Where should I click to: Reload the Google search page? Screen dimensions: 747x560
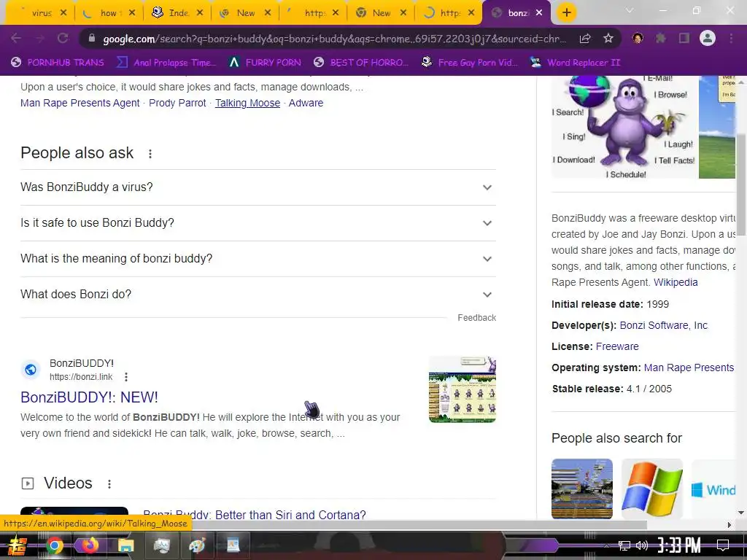pos(63,39)
